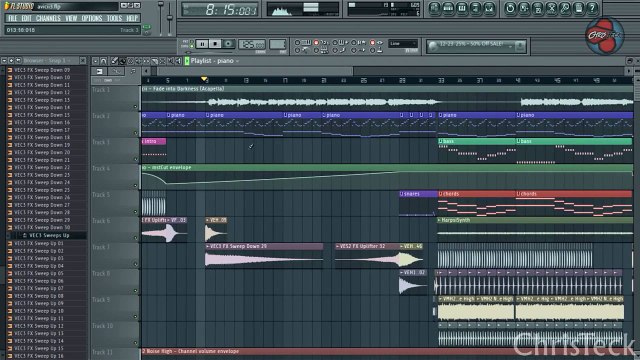Click the Record transport button

(x=229, y=44)
